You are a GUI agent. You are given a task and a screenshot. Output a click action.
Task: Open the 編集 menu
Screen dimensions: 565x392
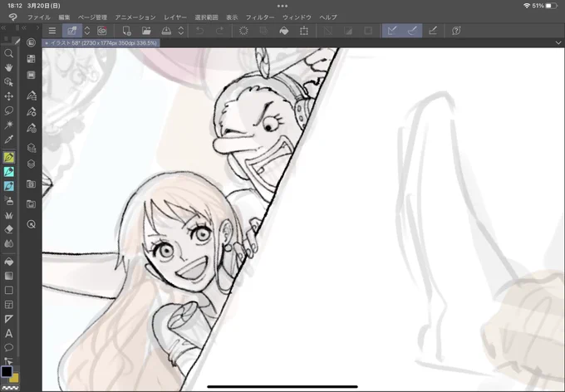64,17
